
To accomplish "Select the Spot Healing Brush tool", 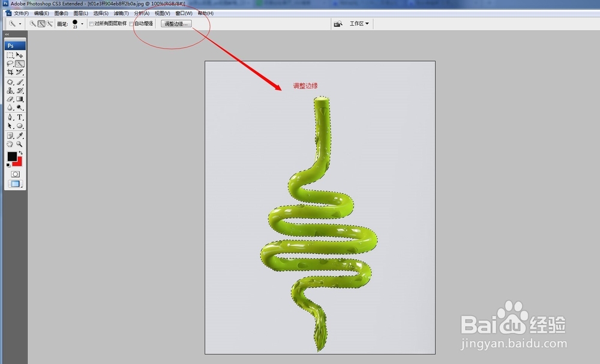I will pos(10,82).
